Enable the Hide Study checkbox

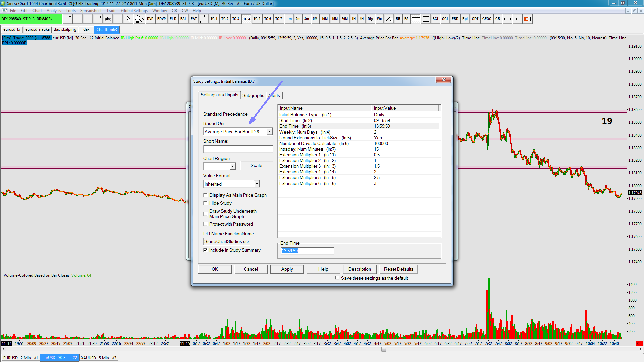pyautogui.click(x=205, y=203)
